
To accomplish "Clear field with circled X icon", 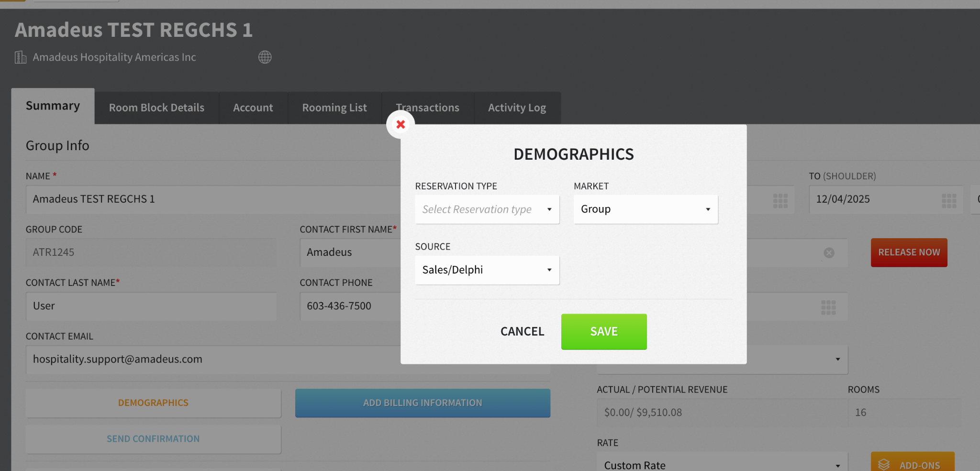I will coord(829,253).
